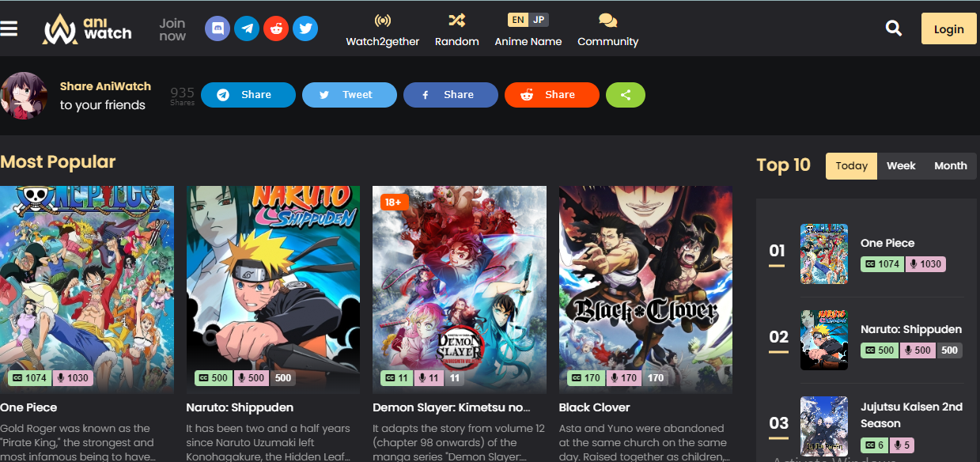Open the One Piece thumbnail in Top 10
The width and height of the screenshot is (980, 462).
point(823,254)
